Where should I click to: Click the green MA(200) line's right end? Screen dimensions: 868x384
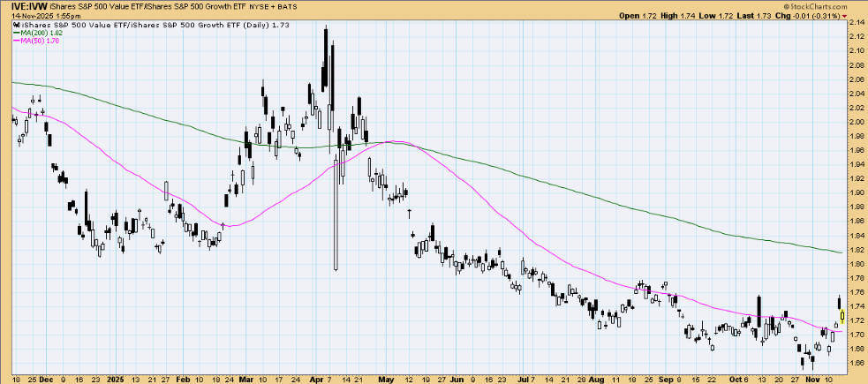(841, 252)
